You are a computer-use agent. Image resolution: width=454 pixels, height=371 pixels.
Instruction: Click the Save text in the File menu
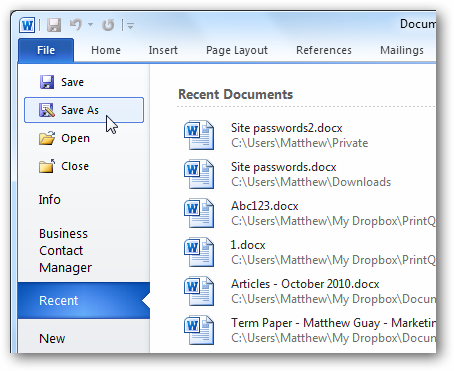coord(72,82)
